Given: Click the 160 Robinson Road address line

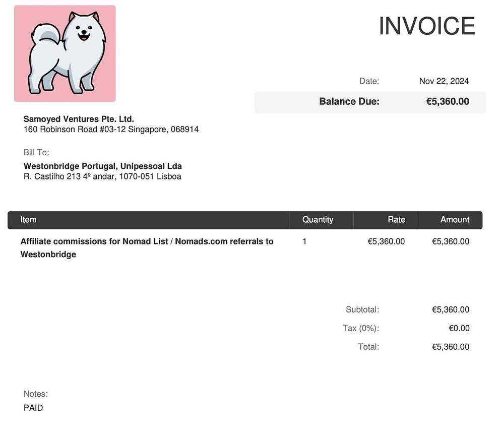Looking at the screenshot, I should [111, 129].
